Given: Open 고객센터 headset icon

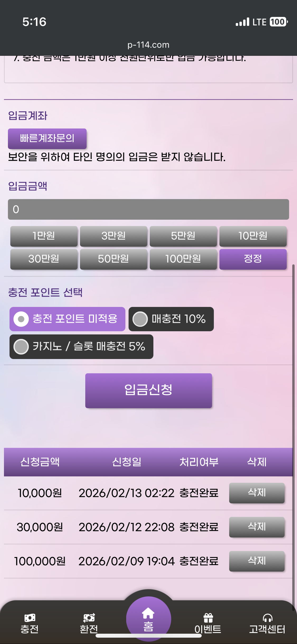Looking at the screenshot, I should coord(267,618).
